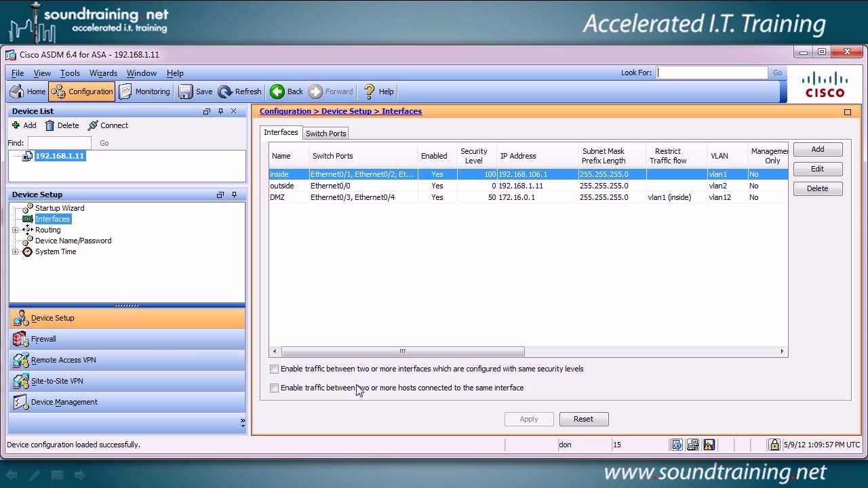Screen dimensions: 868x488
Task: Click the Look For search field
Action: [712, 73]
